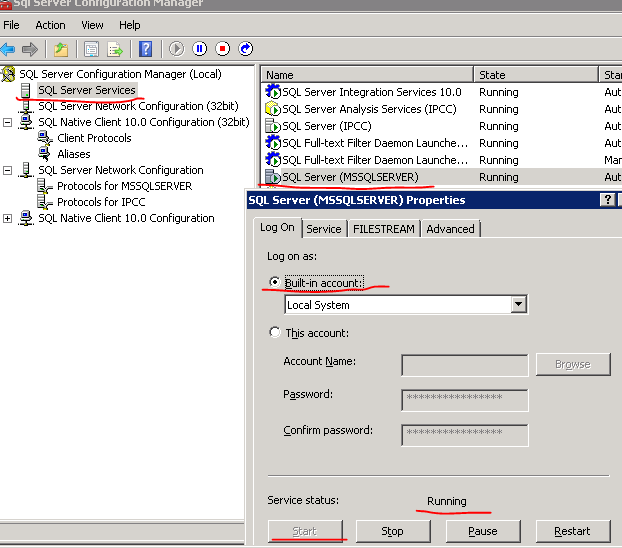This screenshot has height=548, width=622.
Task: Open the Action menu
Action: click(50, 25)
